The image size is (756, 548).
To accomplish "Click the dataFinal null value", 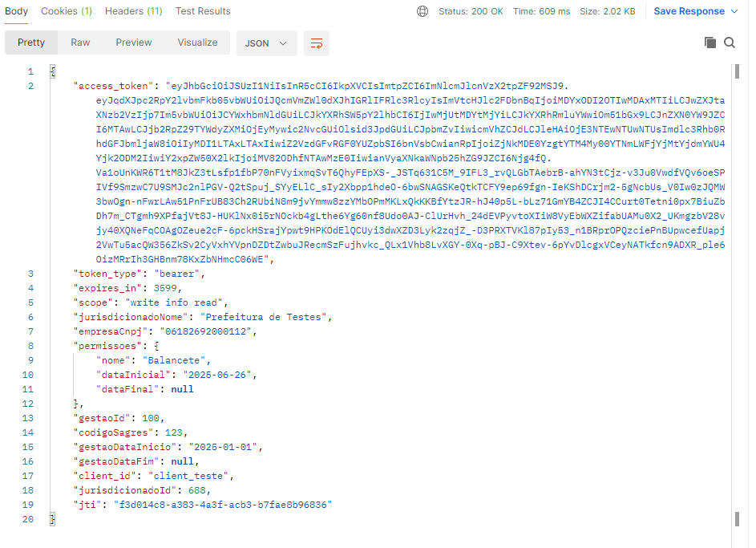I will click(x=182, y=389).
